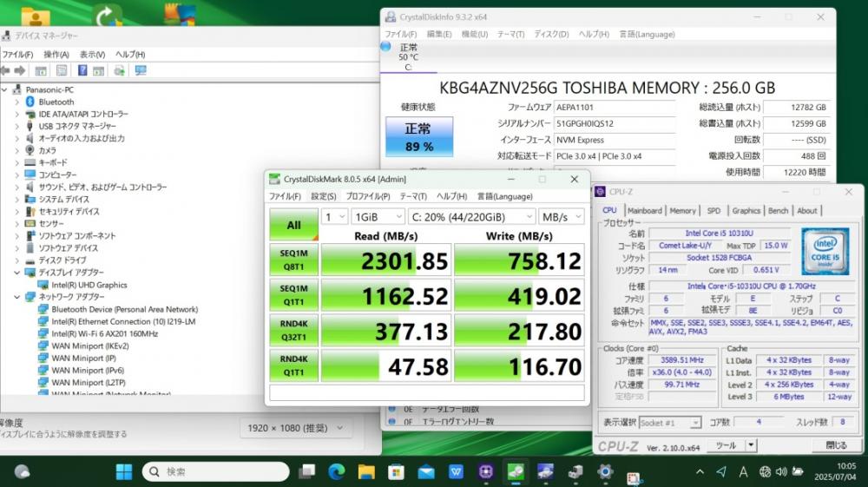868x487 pixels.
Task: Click Forward arrow in Device Manager toolbar
Action: pyautogui.click(x=19, y=70)
